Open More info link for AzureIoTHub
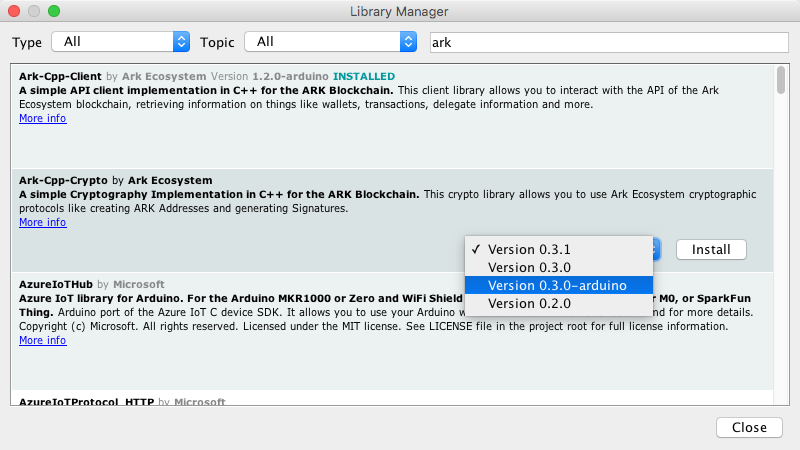The width and height of the screenshot is (800, 450). click(x=43, y=340)
